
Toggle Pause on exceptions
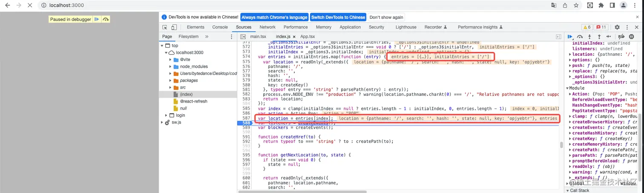click(x=631, y=37)
